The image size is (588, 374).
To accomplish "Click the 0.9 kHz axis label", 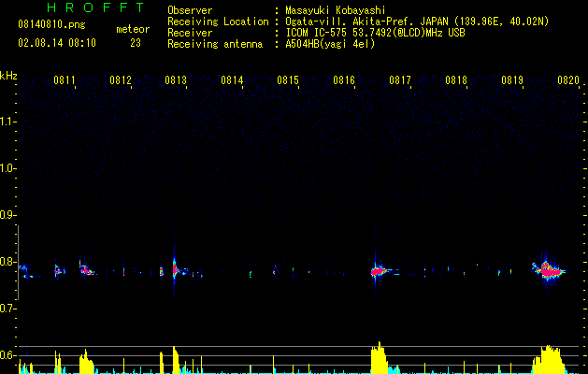I will 7,215.
